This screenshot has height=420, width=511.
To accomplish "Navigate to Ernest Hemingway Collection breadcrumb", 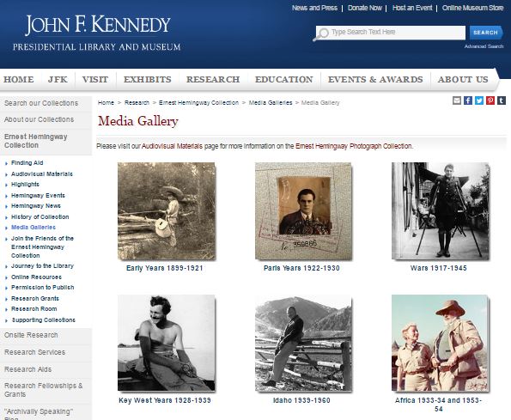I will click(x=198, y=102).
